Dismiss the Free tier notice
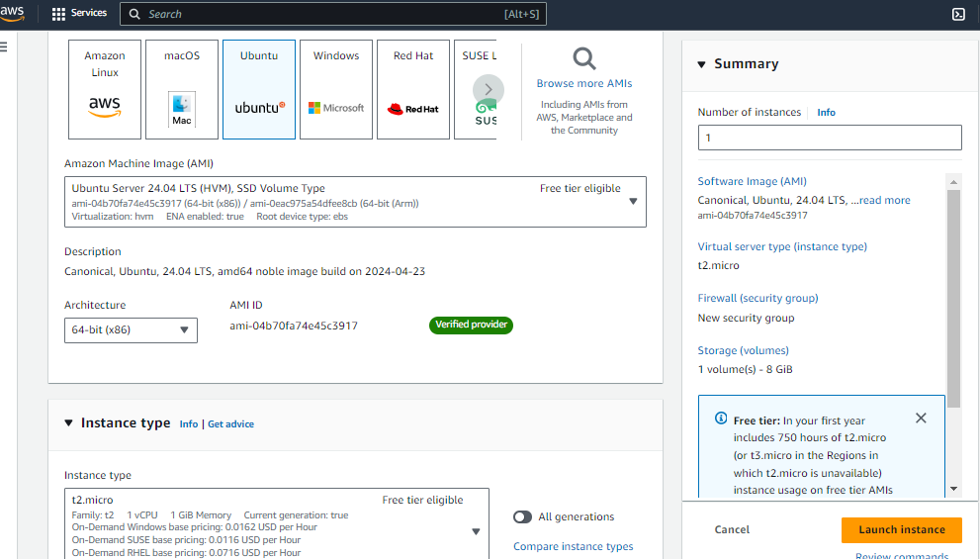The image size is (980, 559). tap(921, 419)
